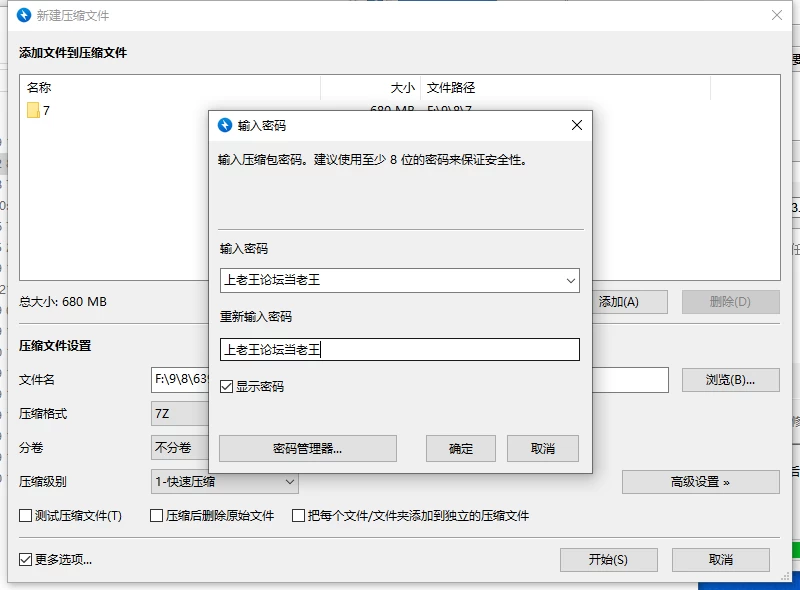This screenshot has height=590, width=800.
Task: Click the 添加(A) button
Action: pos(630,302)
